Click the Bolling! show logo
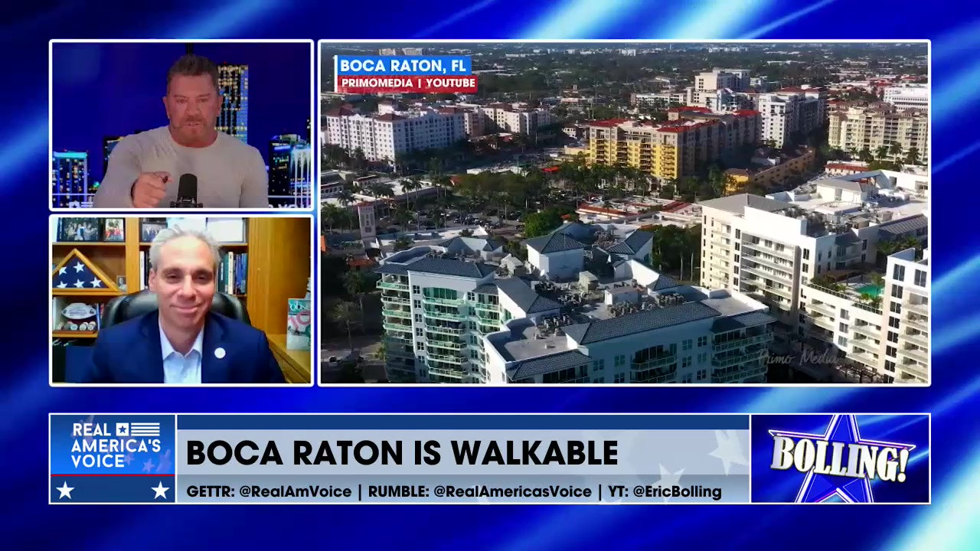The height and width of the screenshot is (551, 980). pyautogui.click(x=840, y=458)
